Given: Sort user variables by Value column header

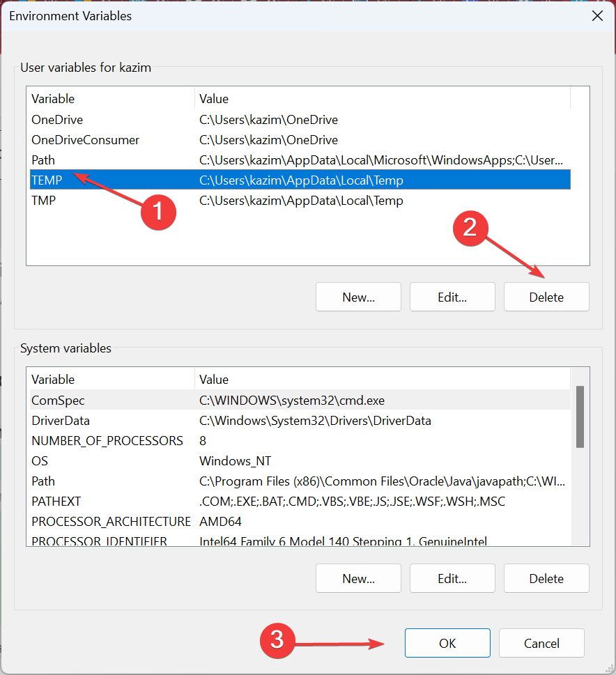Looking at the screenshot, I should tap(383, 99).
